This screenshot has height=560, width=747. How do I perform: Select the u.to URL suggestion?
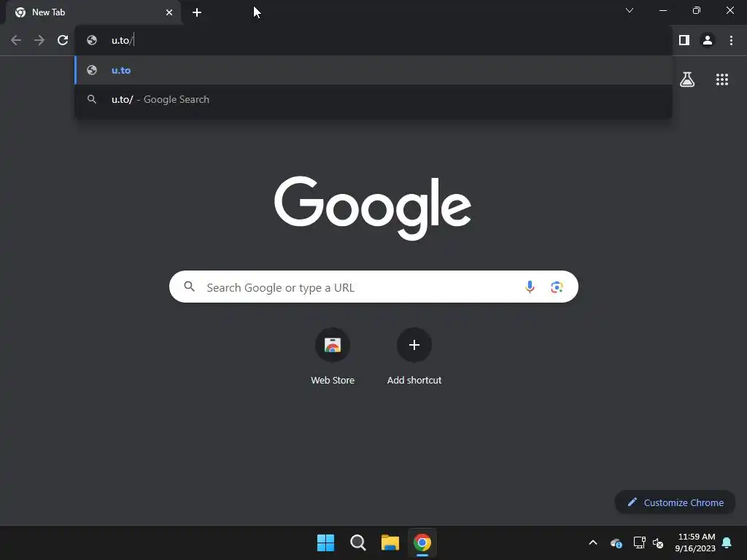pos(373,70)
